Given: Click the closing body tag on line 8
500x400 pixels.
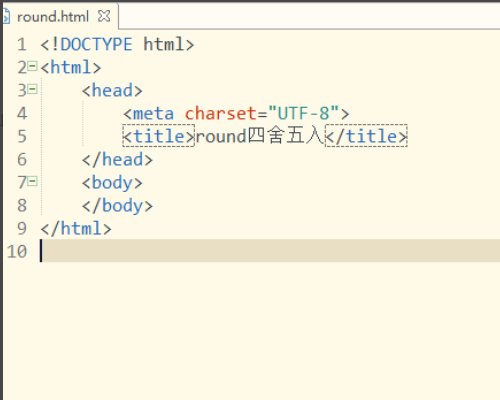Looking at the screenshot, I should pos(117,206).
